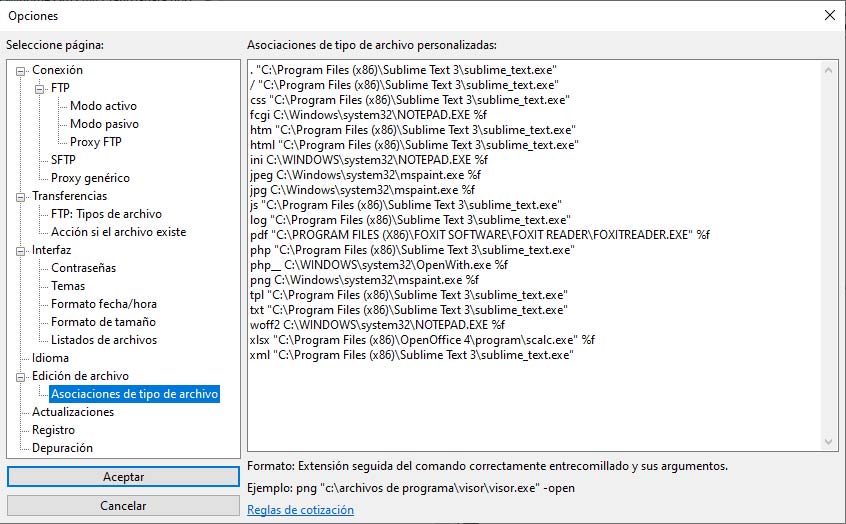Select the Proxy genérico page
846x524 pixels.
[x=90, y=178]
